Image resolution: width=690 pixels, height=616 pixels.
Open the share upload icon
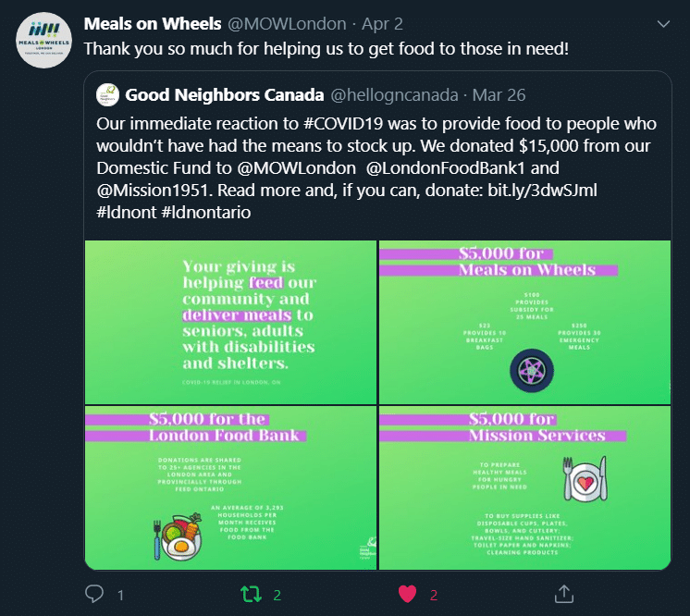point(563,594)
